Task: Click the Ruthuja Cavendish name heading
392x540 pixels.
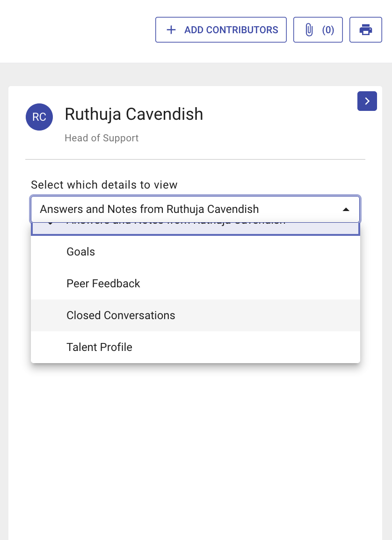Action: click(134, 114)
